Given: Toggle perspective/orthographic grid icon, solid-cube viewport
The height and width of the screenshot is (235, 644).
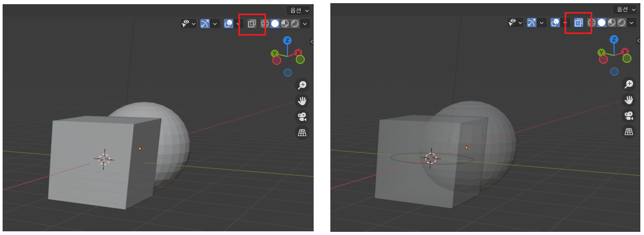Looking at the screenshot, I should click(x=302, y=132).
